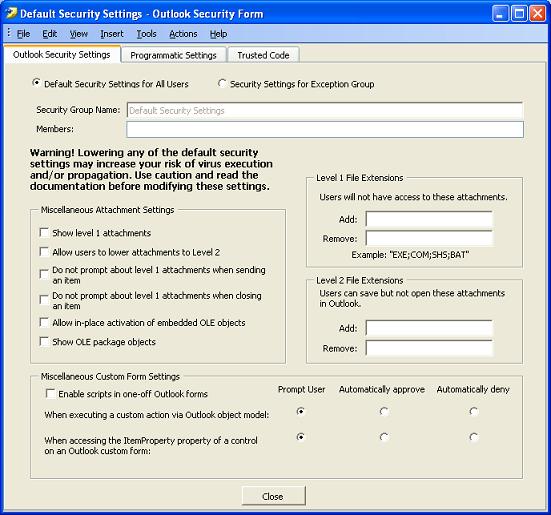
Task: Maximize the Outlook Security Form window
Action: 519,14
